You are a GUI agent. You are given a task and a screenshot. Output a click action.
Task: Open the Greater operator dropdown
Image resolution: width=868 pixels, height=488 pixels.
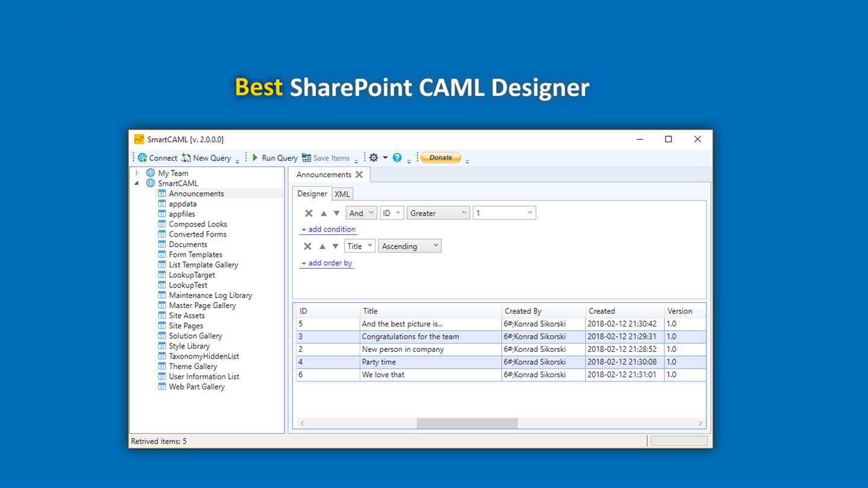point(438,213)
